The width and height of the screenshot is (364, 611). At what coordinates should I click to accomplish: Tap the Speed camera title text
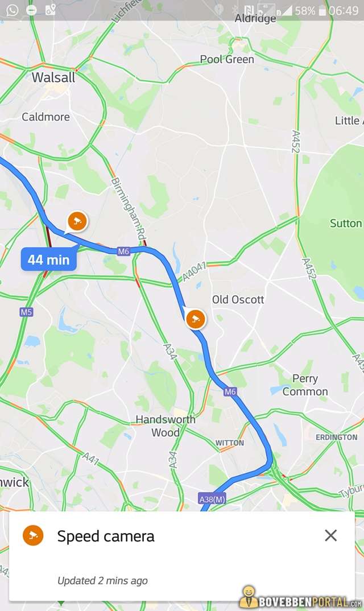pos(106,536)
